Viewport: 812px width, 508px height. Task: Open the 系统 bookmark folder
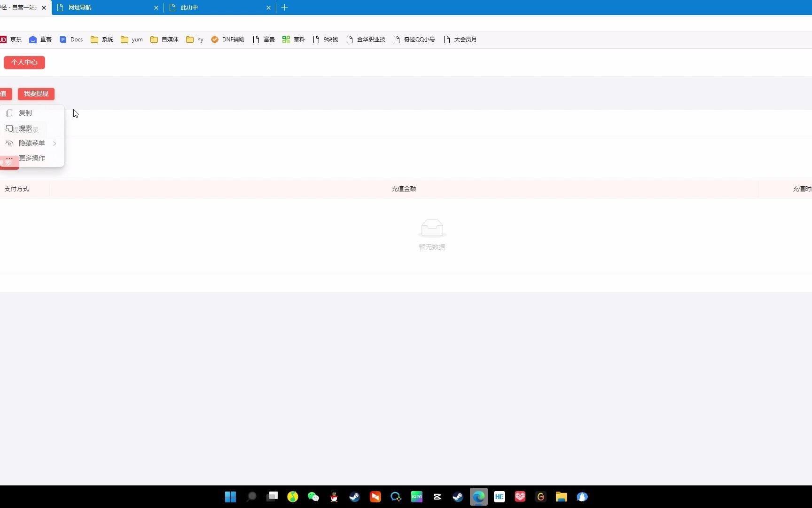102,40
